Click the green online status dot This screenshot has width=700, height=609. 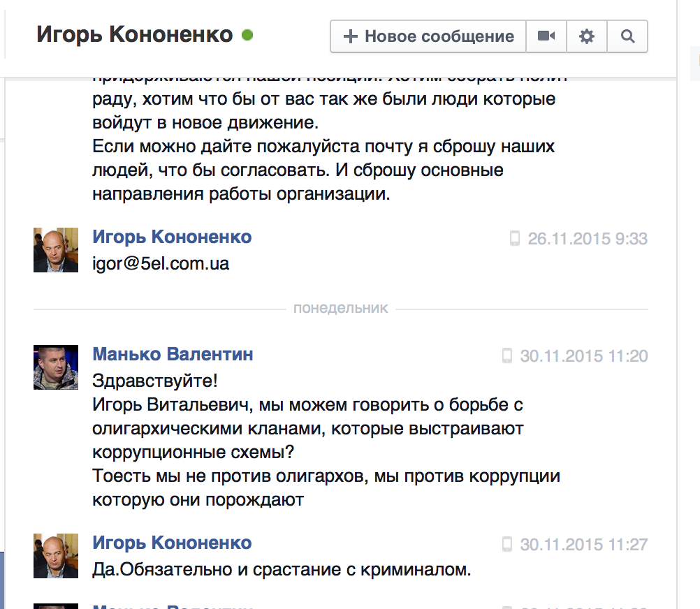pos(247,34)
